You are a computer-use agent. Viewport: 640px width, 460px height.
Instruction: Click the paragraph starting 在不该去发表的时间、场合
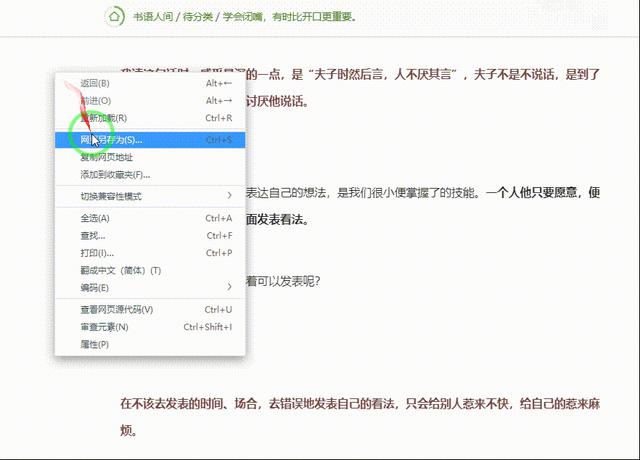coord(360,417)
